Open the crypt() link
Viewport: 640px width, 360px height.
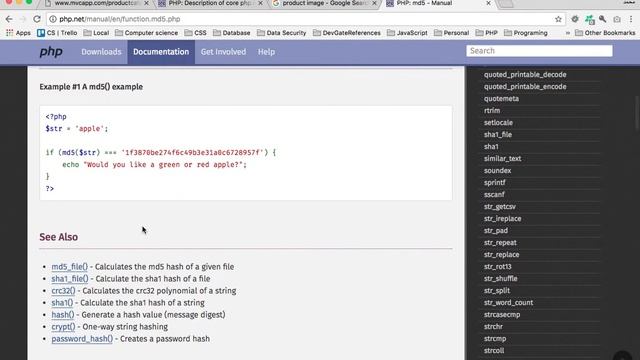point(63,327)
